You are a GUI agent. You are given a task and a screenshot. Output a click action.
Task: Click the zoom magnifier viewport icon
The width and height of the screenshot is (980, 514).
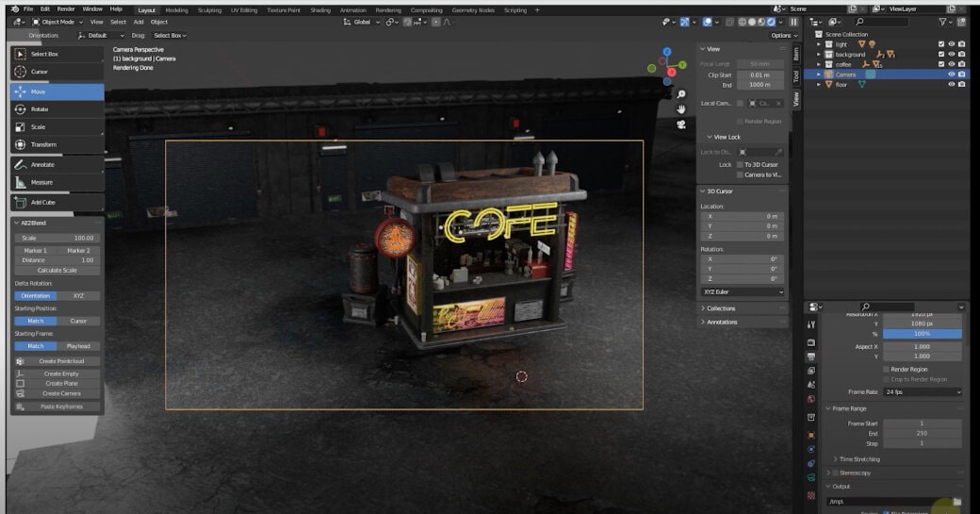pyautogui.click(x=680, y=94)
